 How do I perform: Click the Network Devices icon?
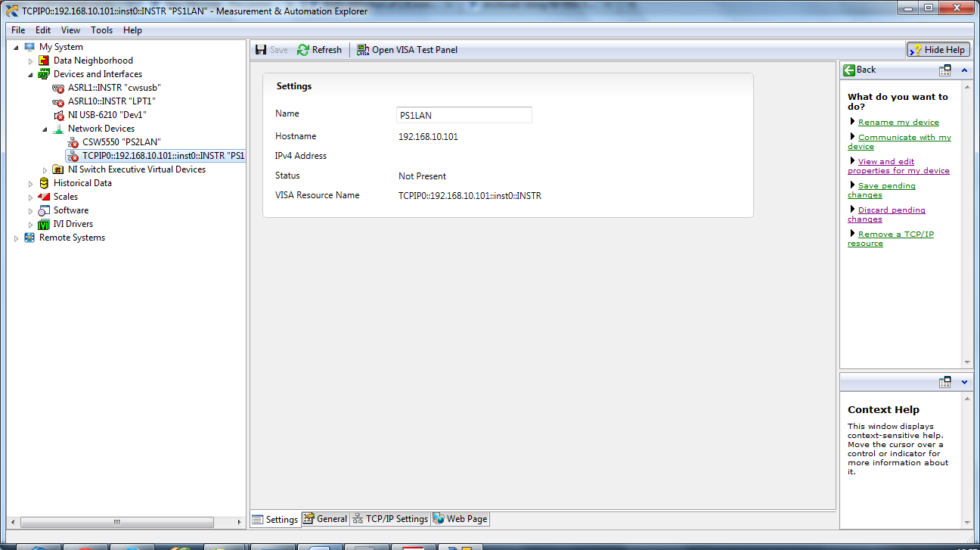(x=58, y=129)
